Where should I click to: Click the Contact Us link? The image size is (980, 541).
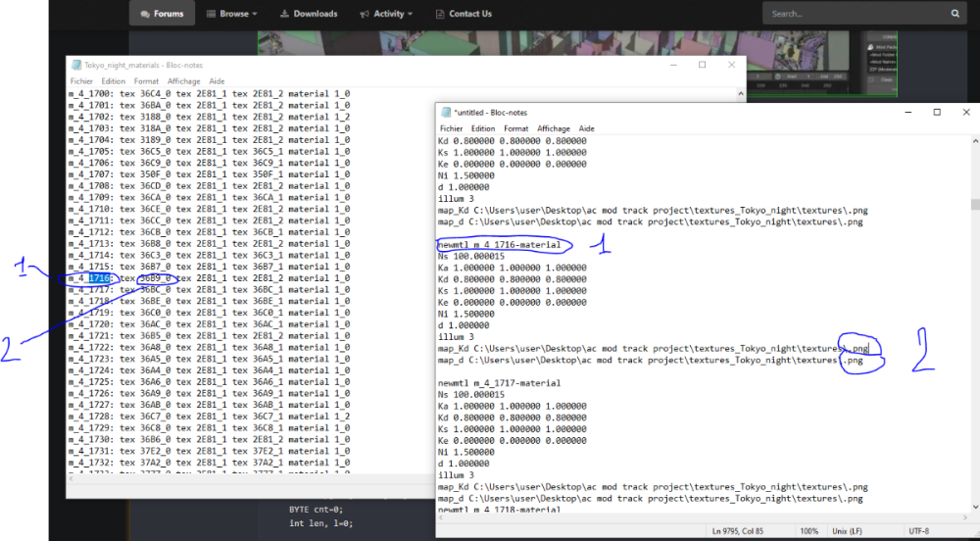470,14
